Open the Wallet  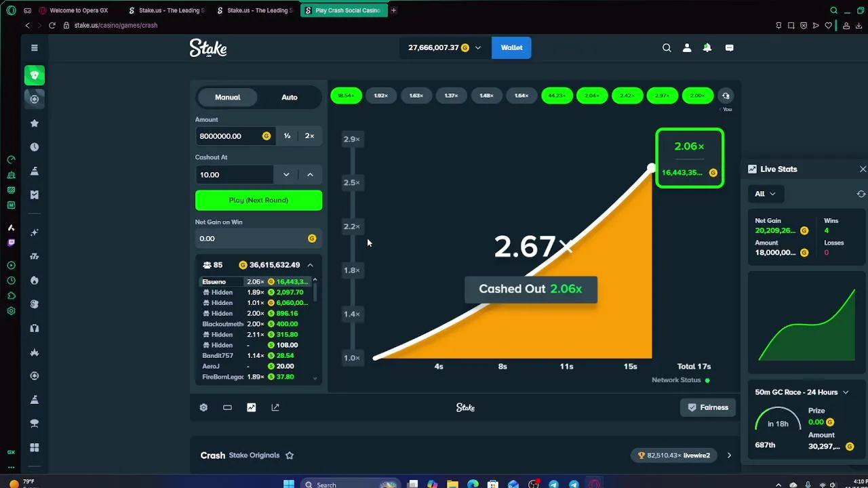(x=511, y=47)
